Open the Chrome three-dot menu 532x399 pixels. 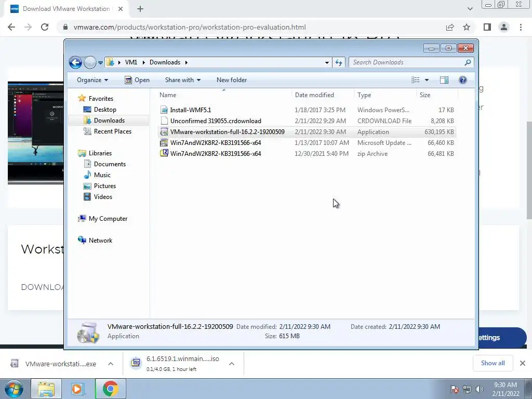point(521,27)
